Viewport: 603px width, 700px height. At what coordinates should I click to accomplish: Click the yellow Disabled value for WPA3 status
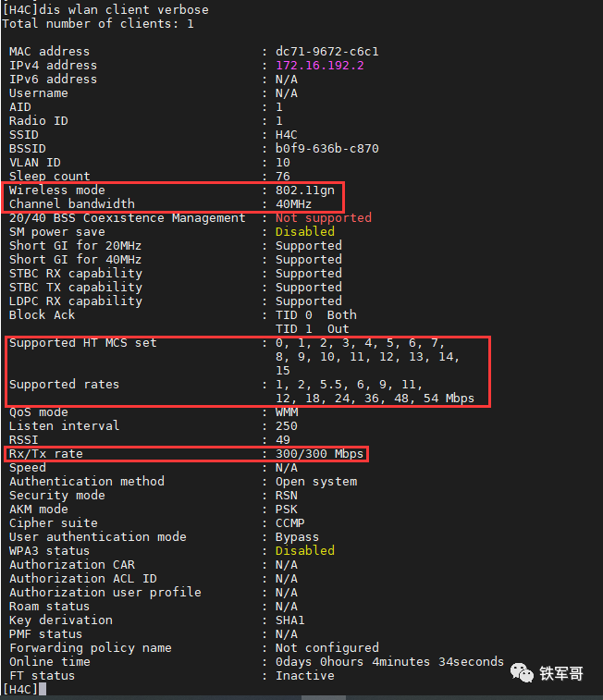tap(305, 551)
